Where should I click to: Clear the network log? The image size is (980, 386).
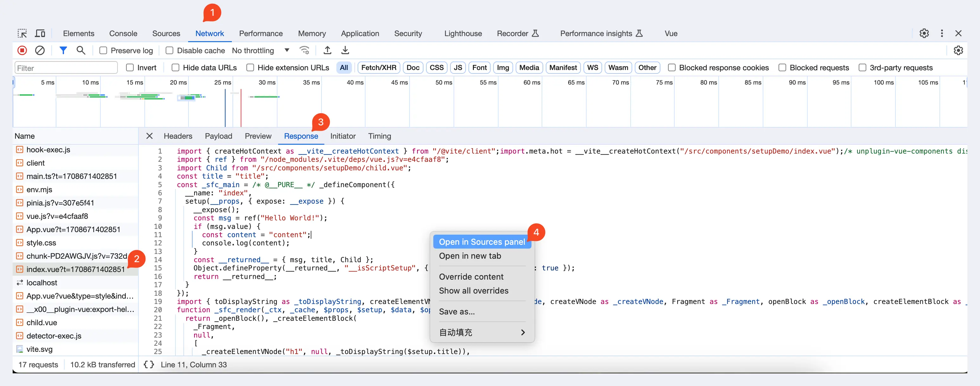tap(40, 50)
